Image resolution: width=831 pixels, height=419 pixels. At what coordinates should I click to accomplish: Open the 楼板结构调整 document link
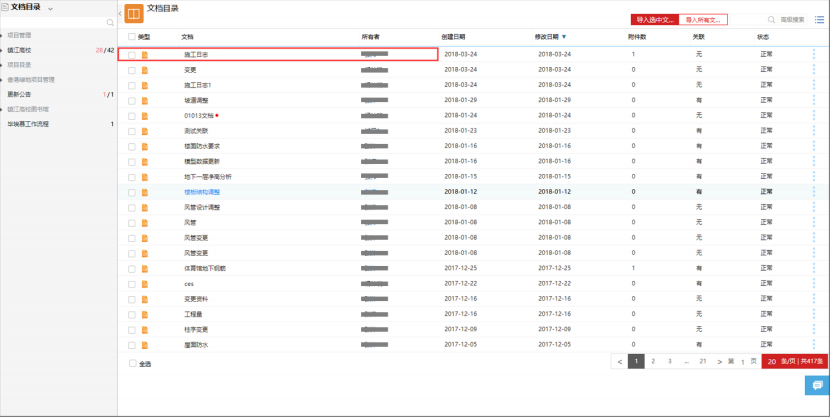coord(202,192)
